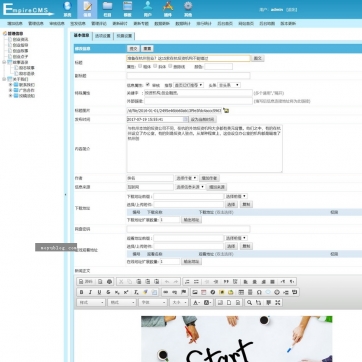Switch to the 投票设置 tab

124,36
